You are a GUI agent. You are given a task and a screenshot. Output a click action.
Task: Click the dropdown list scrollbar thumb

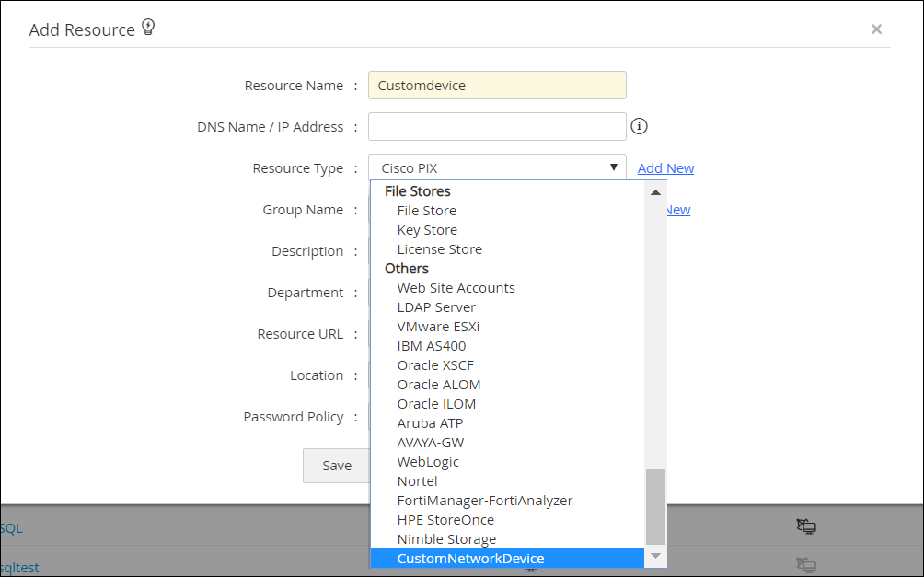pos(655,506)
